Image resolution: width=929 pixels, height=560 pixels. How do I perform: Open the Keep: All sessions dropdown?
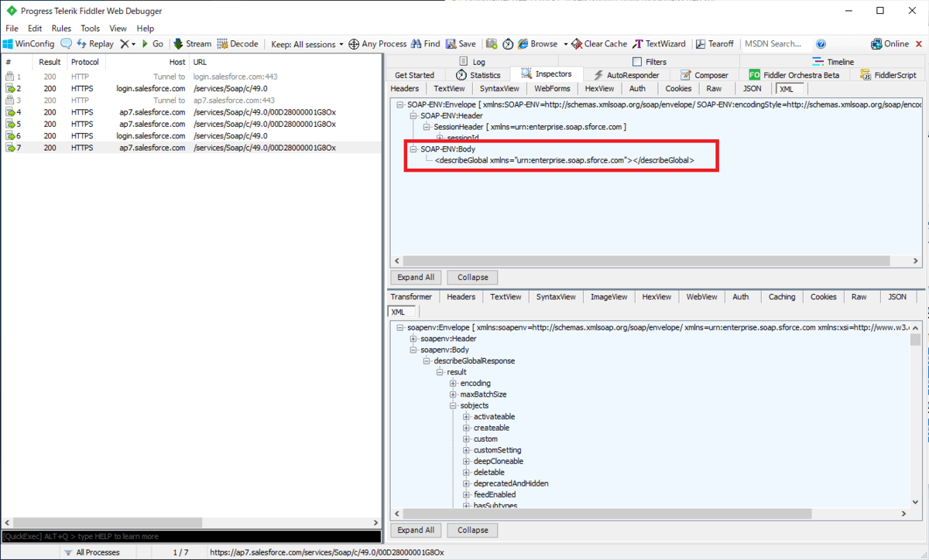(307, 44)
